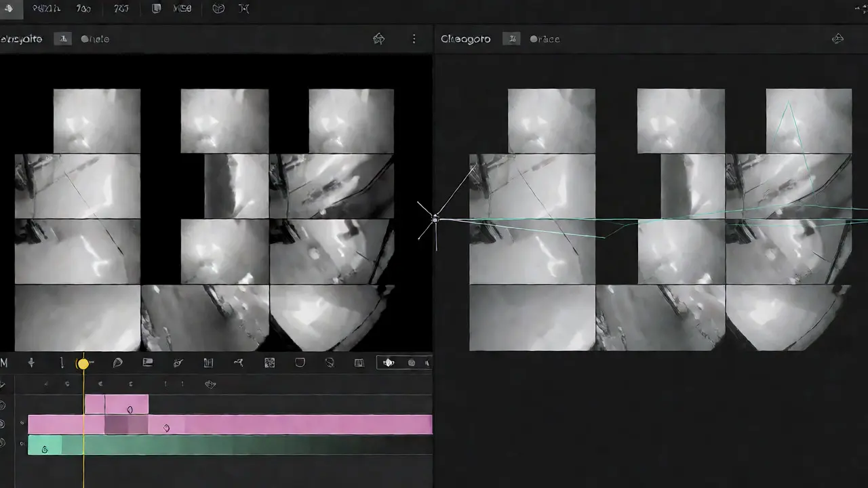
Task: Click the columns icon on the timeline toolbar
Action: [x=208, y=363]
